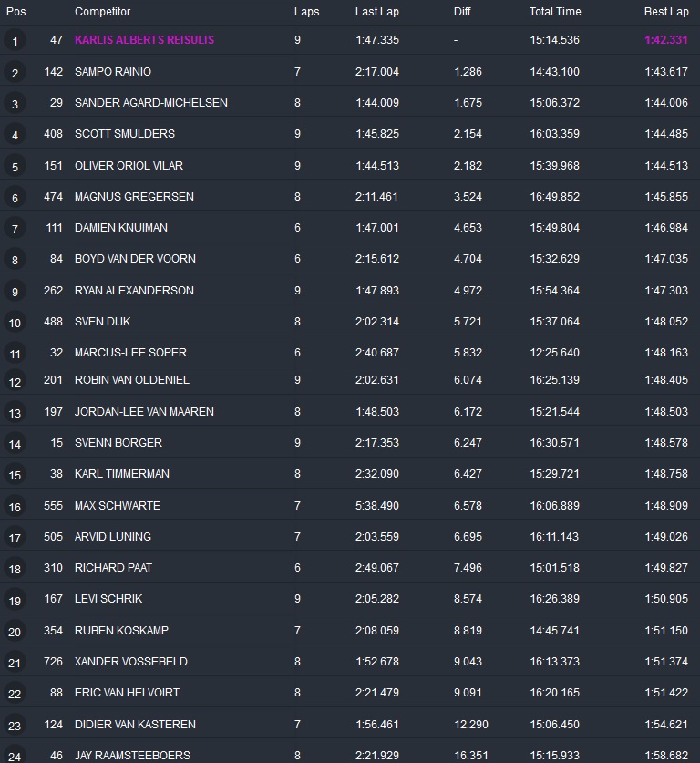
Task: Open Scott Smulders' entry
Action: tap(125, 134)
